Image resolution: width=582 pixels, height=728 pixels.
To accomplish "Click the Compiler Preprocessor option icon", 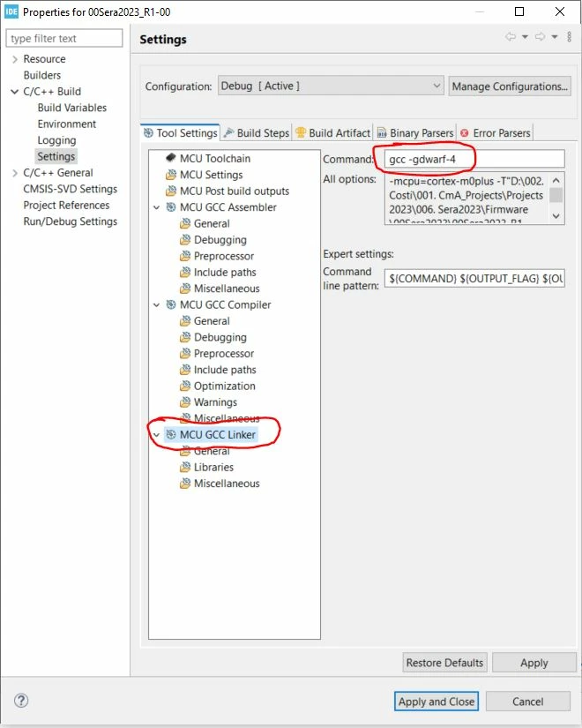I will click(184, 353).
